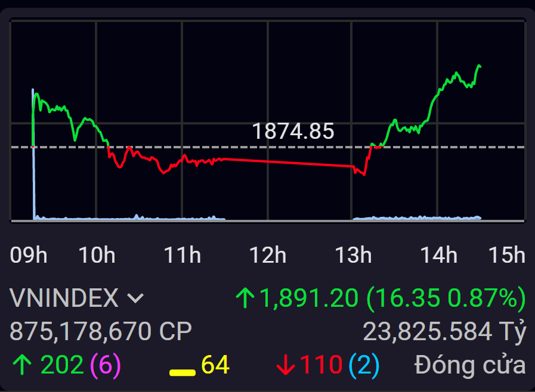This screenshot has height=392, width=535.
Task: Click the red down arrow for decliners
Action: tap(286, 365)
